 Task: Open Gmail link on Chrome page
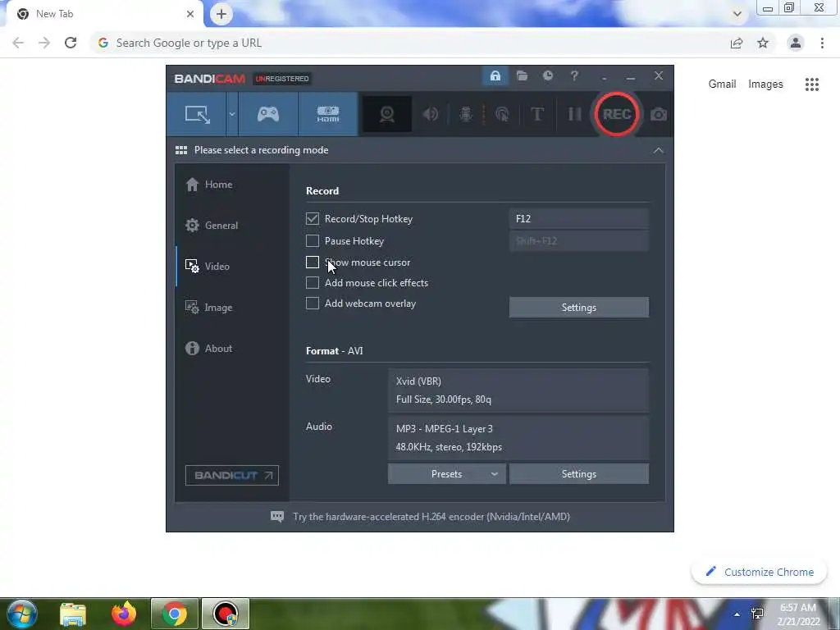coord(722,84)
